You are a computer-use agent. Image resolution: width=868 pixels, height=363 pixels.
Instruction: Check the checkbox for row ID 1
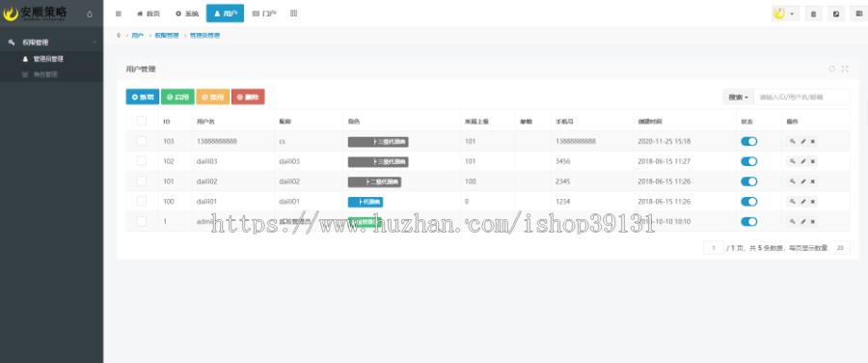coord(142,221)
